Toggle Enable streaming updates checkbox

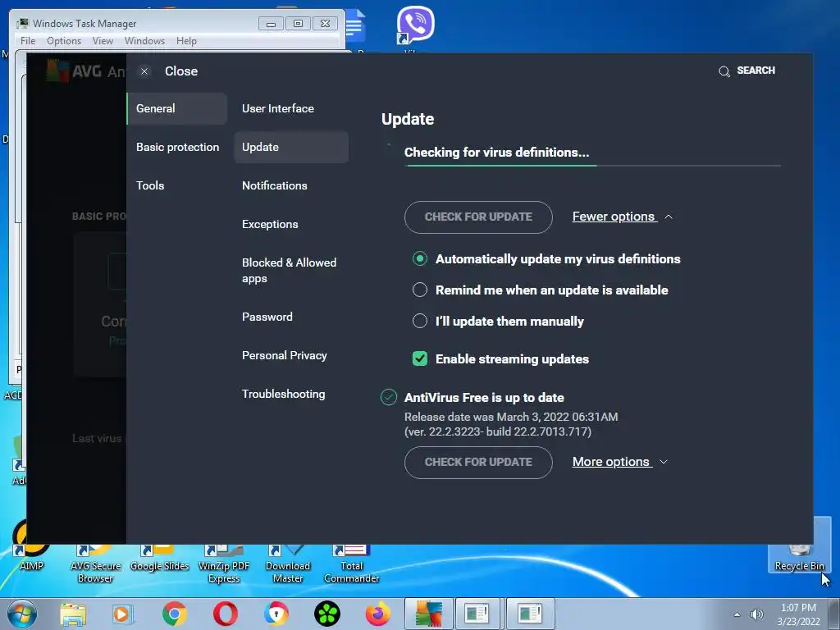420,358
